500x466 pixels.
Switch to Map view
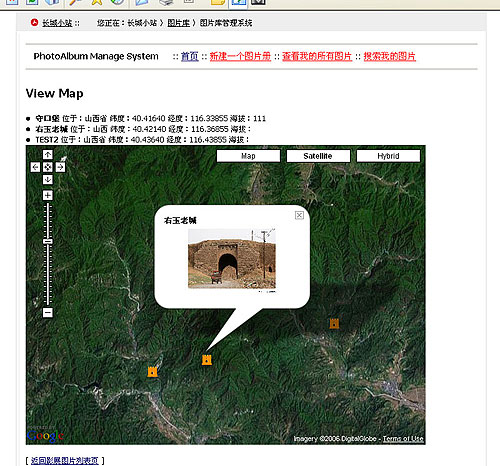pos(248,156)
